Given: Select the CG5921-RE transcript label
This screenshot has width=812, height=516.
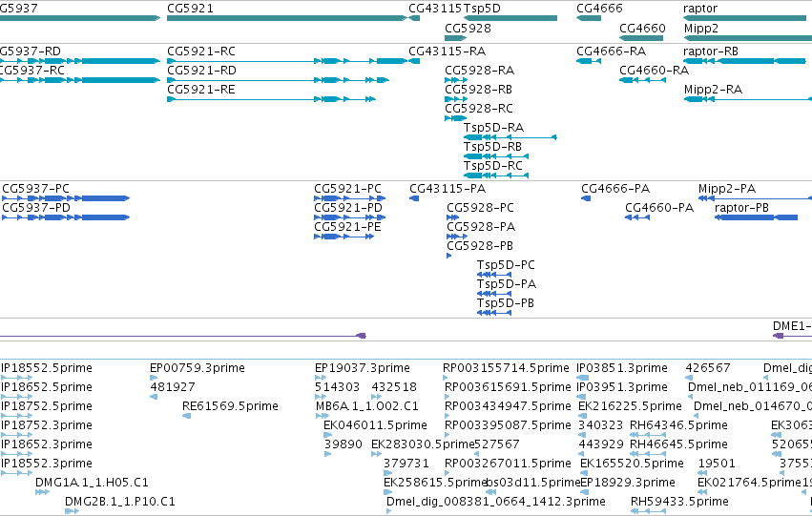Looking at the screenshot, I should [201, 90].
